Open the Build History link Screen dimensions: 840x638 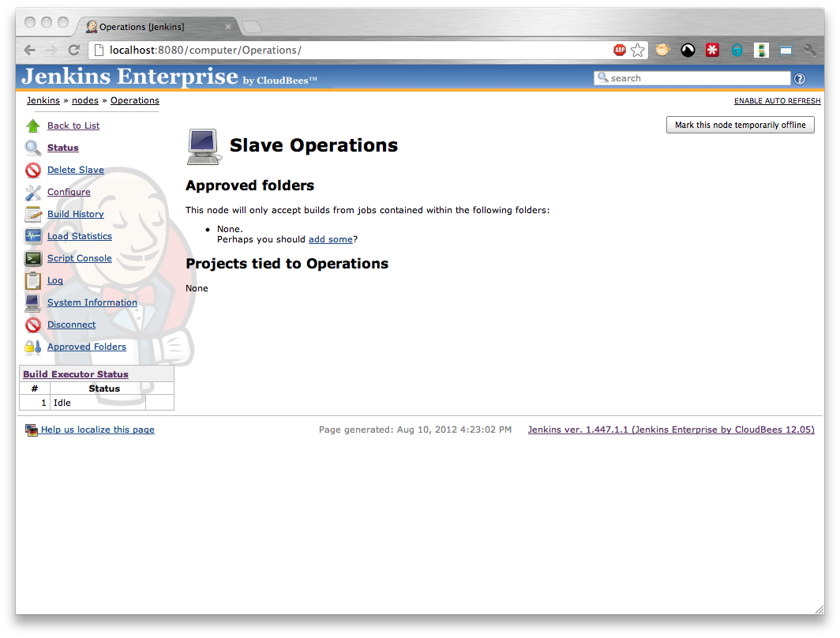click(x=76, y=214)
